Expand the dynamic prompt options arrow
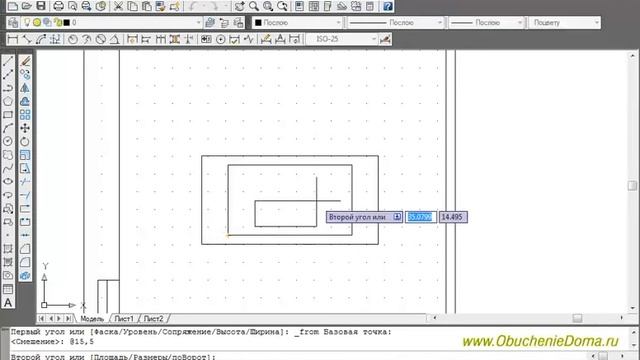Viewport: 640px width, 360px height. 397,217
